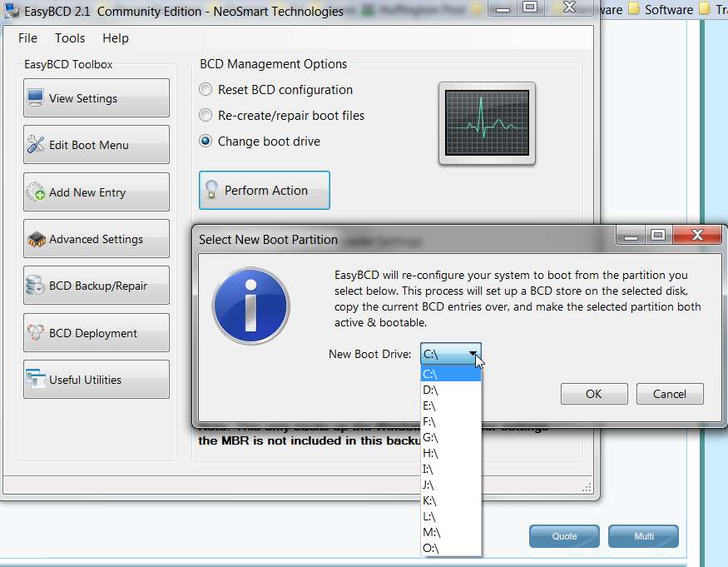Click the lightbulb on Perform Action
The image size is (728, 567).
(x=211, y=190)
